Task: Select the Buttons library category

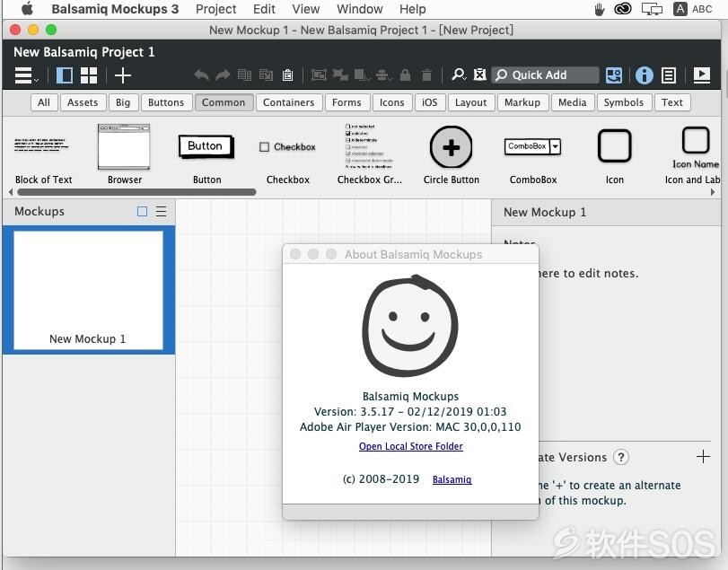Action: pos(166,102)
